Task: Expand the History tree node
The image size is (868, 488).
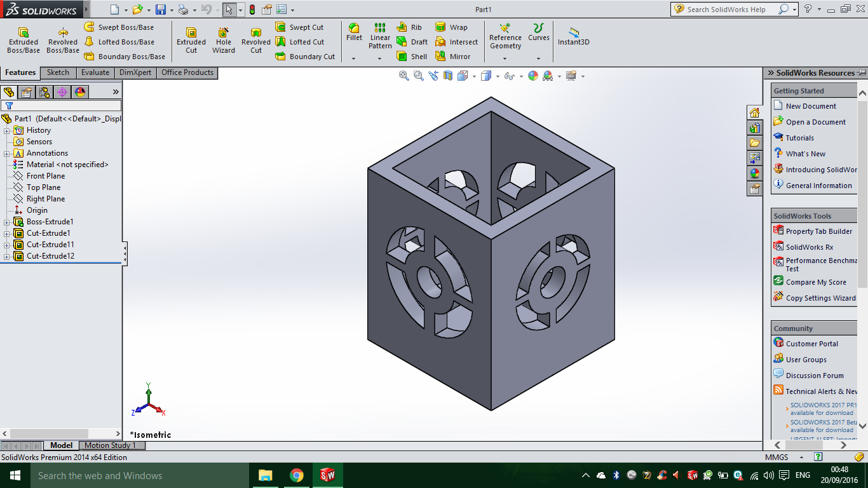Action: [7, 131]
